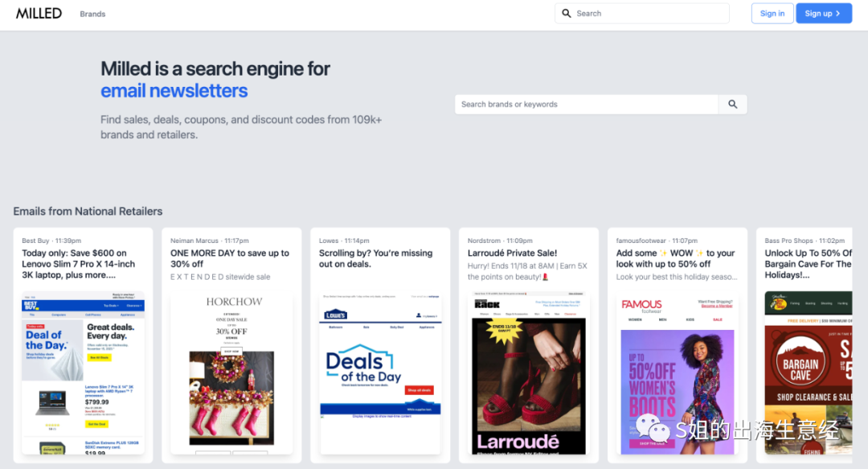Open the Horchow 30% off email thumbnail

(231, 370)
